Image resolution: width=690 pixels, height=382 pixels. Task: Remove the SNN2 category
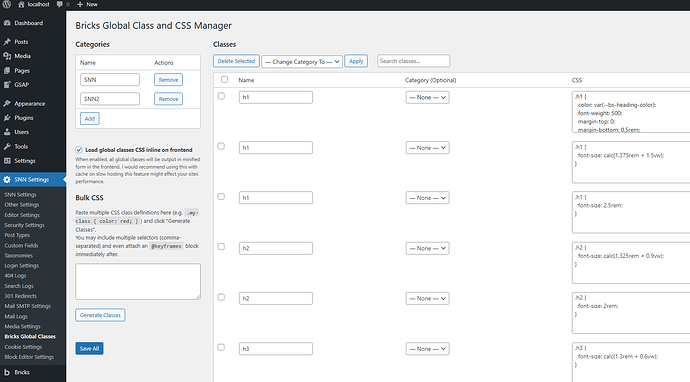(169, 99)
